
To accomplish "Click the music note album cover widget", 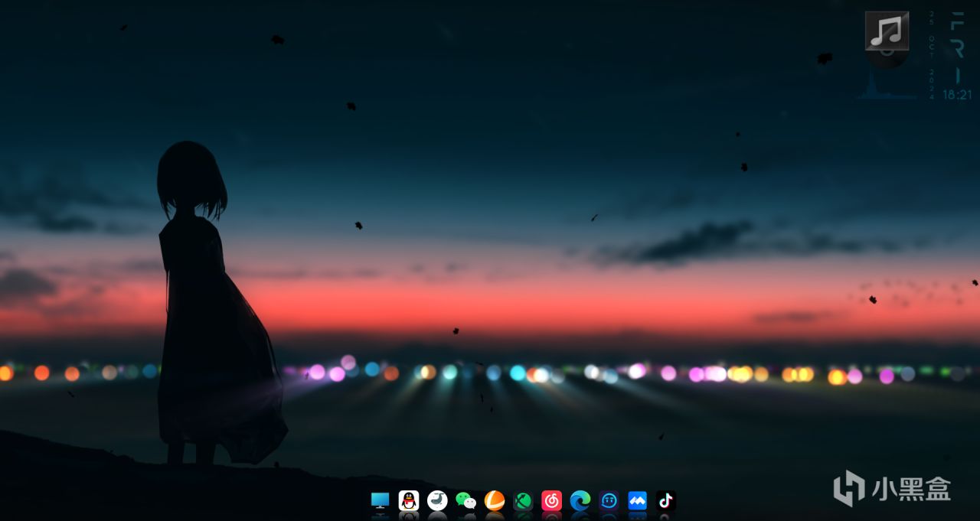I will (x=887, y=31).
